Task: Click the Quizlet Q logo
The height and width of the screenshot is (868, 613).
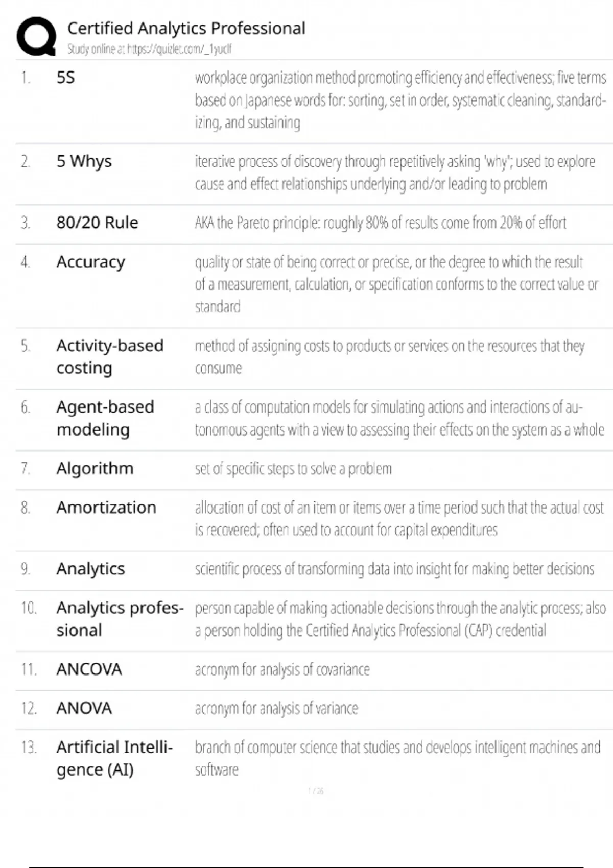Action: [36, 36]
